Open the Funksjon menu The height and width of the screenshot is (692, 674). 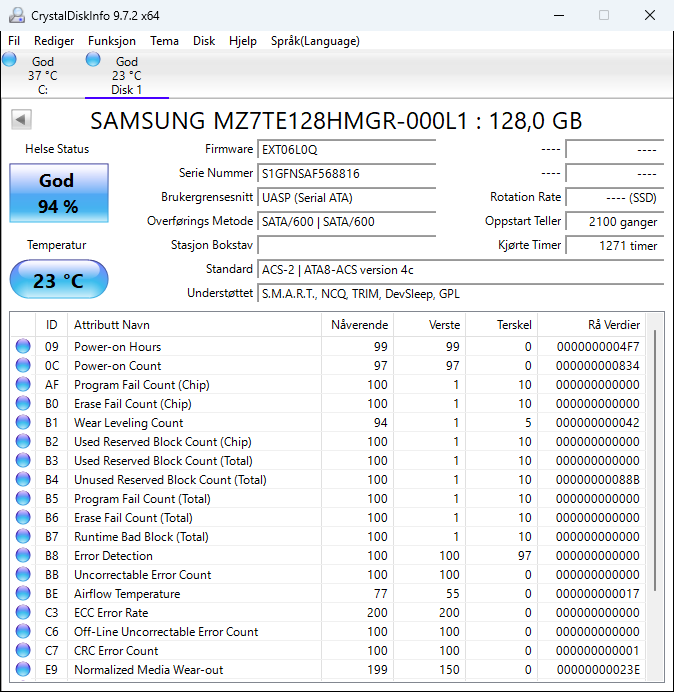point(112,41)
